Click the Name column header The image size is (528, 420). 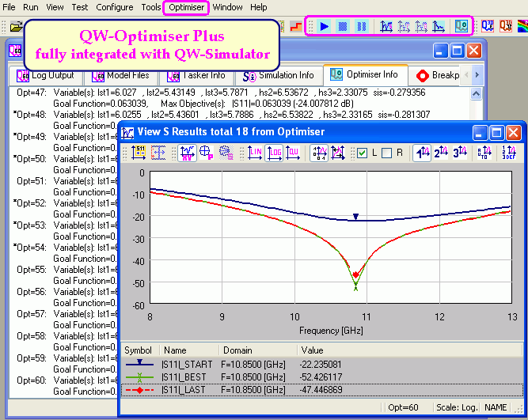point(186,350)
